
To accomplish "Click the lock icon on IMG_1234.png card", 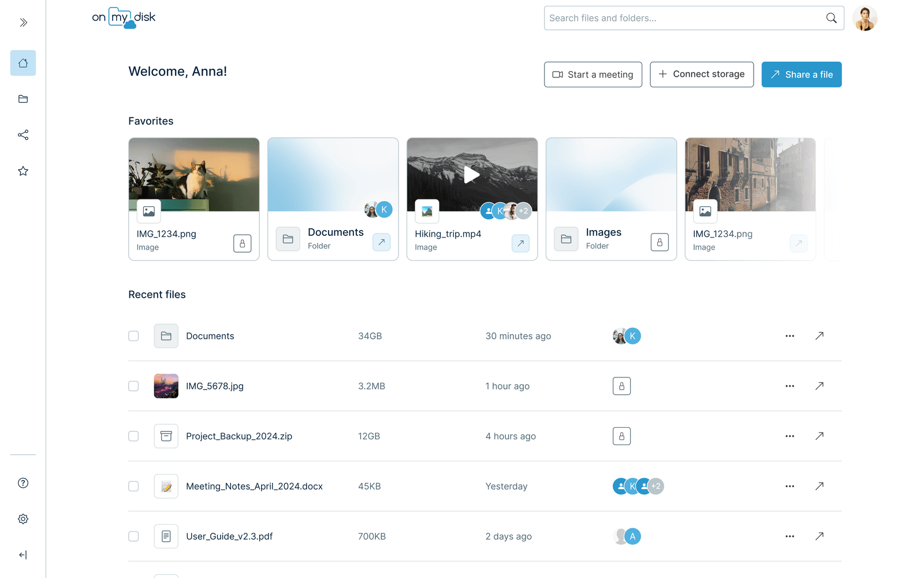I will [x=242, y=243].
